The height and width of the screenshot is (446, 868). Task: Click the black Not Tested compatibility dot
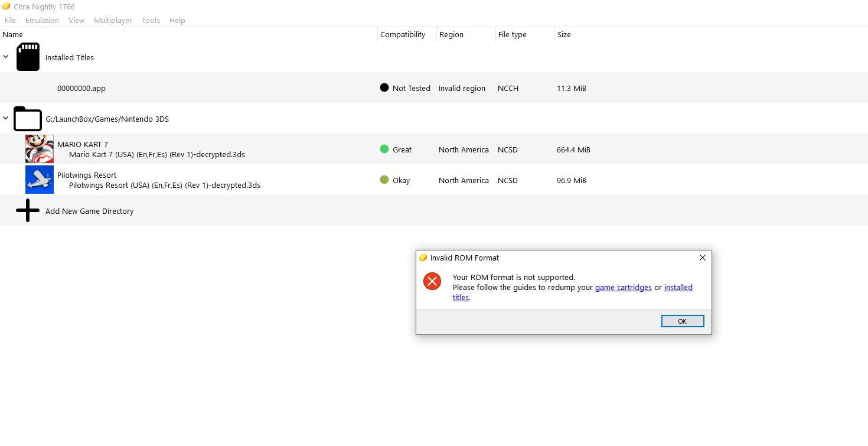(384, 87)
